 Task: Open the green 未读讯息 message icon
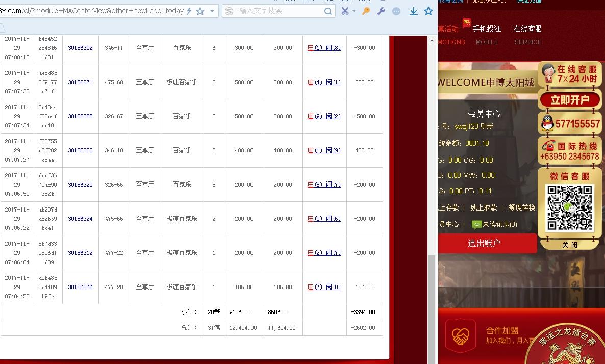point(476,223)
